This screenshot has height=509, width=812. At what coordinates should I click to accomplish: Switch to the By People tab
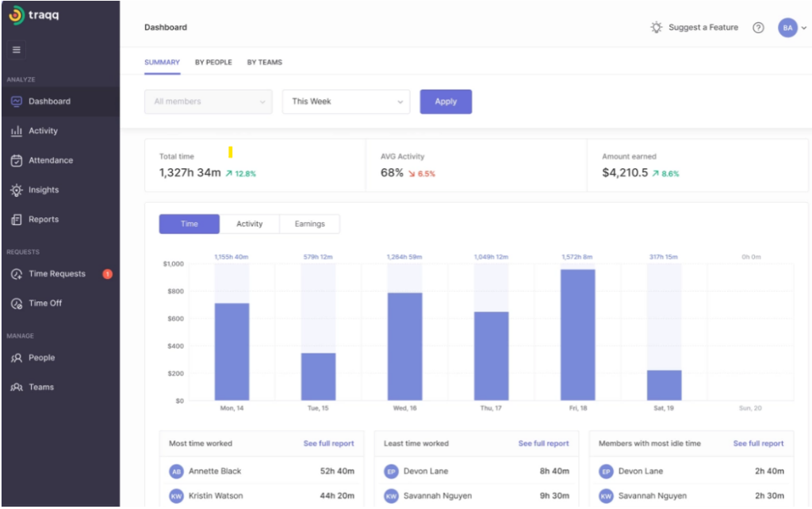(x=213, y=63)
